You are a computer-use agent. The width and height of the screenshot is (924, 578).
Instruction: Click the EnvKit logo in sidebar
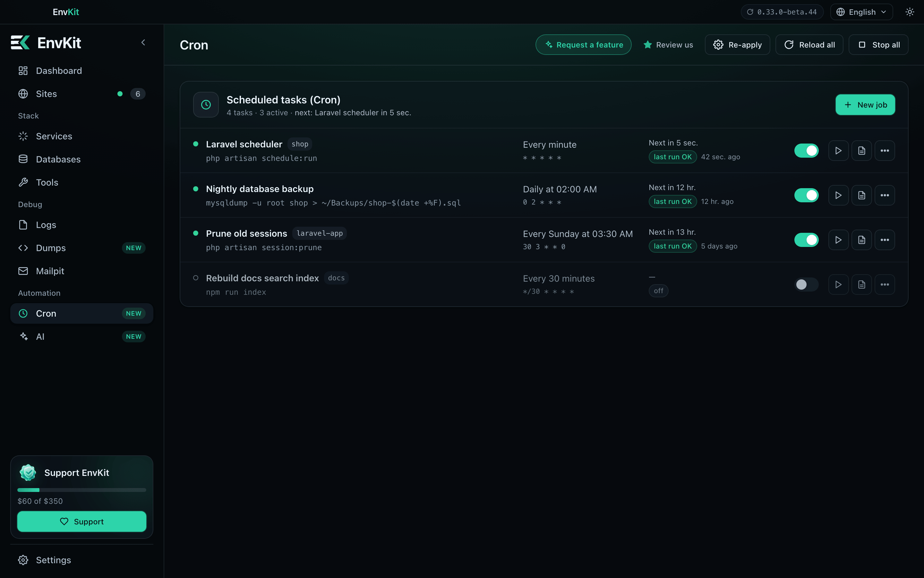coord(46,42)
